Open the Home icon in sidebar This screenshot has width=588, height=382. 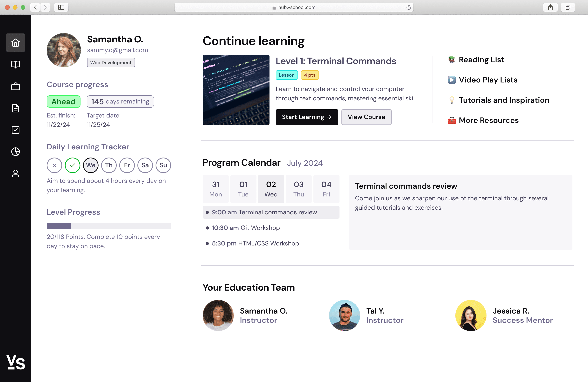15,43
